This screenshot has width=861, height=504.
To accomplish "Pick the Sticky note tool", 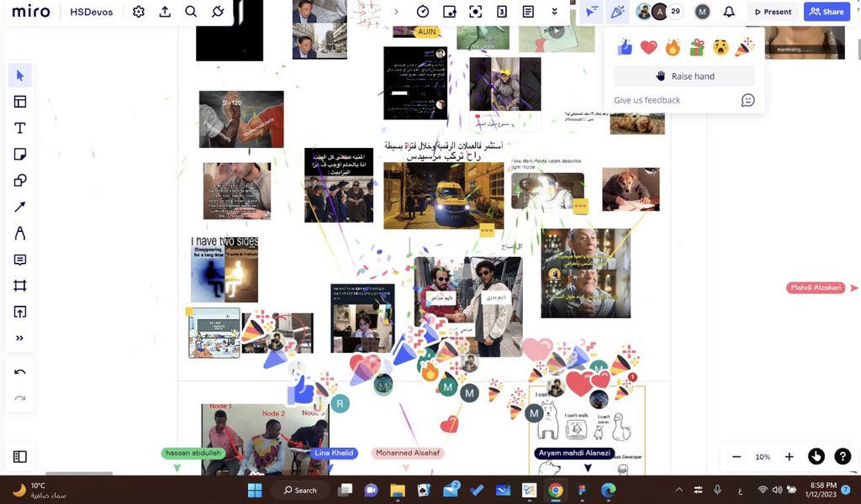I will point(20,154).
